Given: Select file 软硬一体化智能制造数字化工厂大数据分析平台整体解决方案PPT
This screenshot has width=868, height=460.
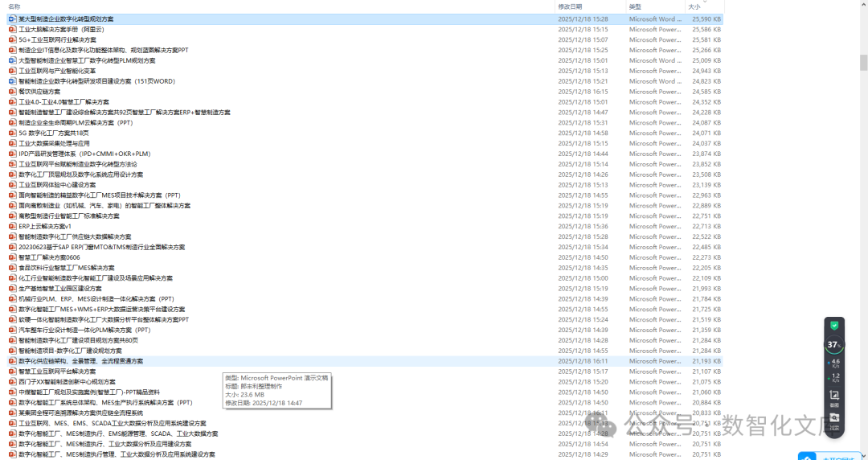Looking at the screenshot, I should click(x=104, y=320).
